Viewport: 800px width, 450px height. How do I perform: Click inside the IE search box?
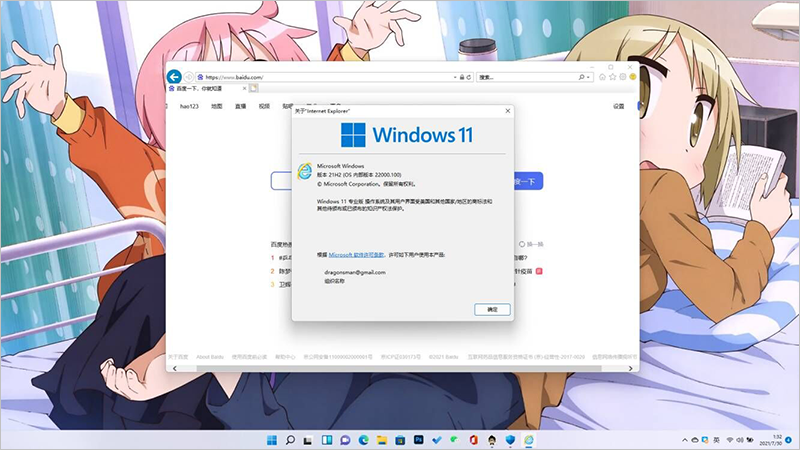[520, 77]
